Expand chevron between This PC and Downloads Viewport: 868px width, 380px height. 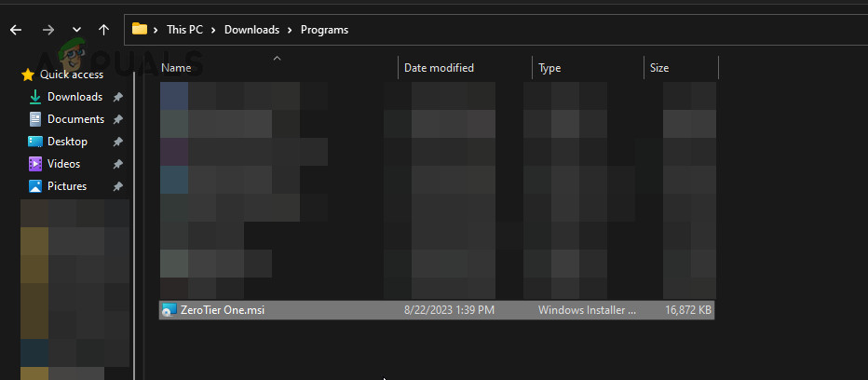click(x=213, y=30)
